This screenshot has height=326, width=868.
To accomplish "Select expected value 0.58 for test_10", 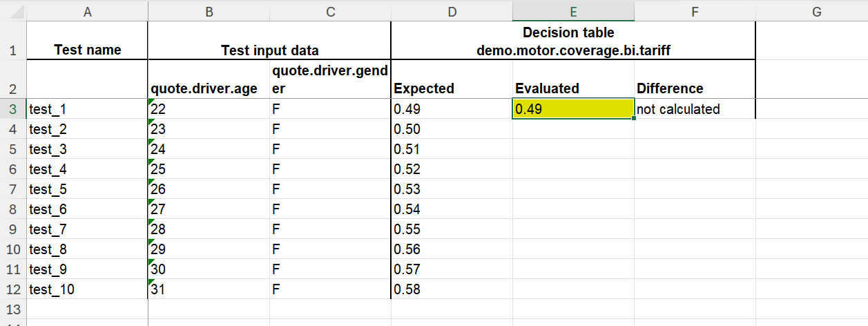I will (452, 289).
